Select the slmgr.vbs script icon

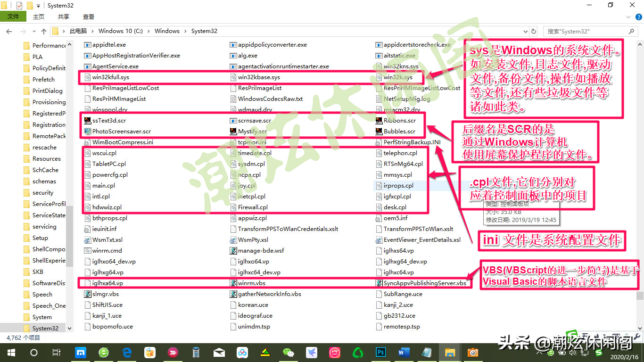(87, 294)
